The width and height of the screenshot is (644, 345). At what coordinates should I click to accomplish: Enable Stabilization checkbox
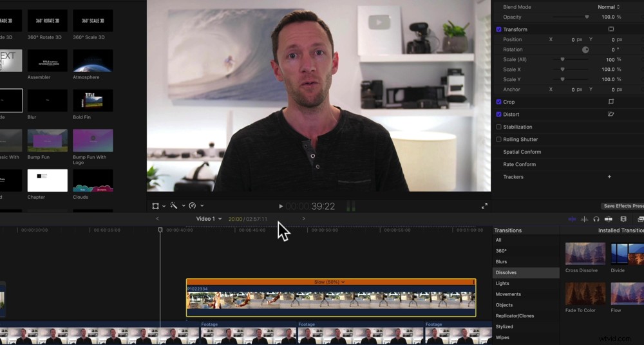[498, 127]
